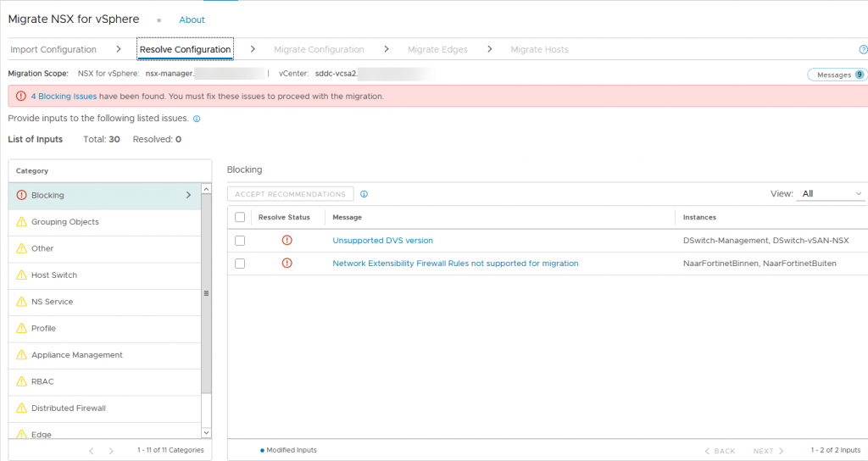
Task: Select the Distributed Firewall category
Action: click(x=104, y=408)
